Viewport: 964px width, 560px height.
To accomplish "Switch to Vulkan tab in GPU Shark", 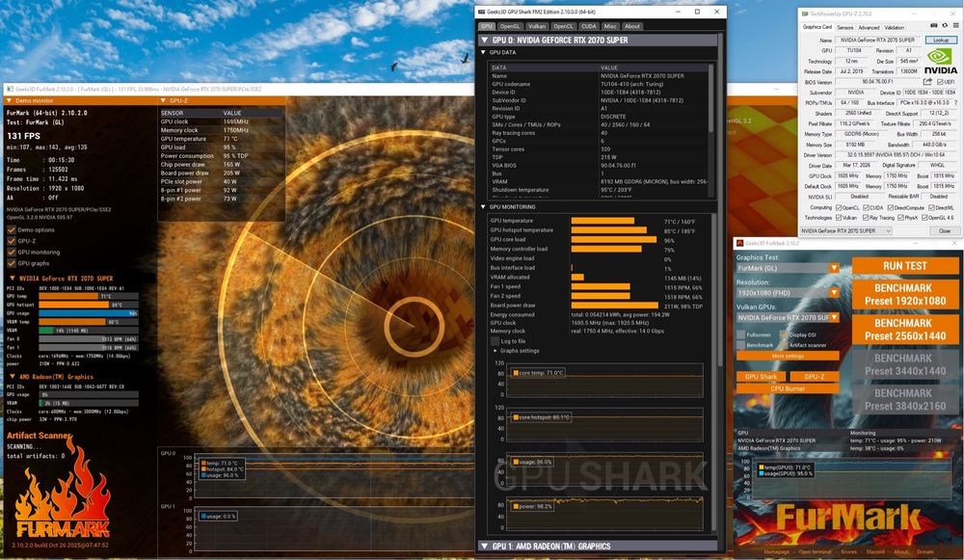I will 537,26.
